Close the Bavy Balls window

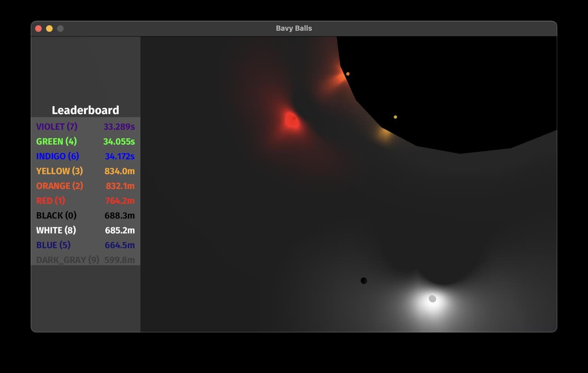pyautogui.click(x=39, y=28)
